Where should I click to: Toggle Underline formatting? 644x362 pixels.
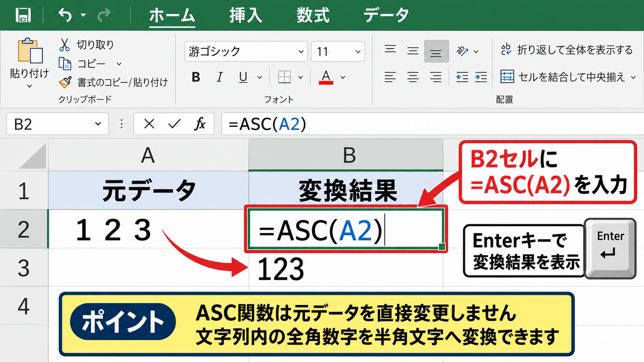tap(243, 77)
